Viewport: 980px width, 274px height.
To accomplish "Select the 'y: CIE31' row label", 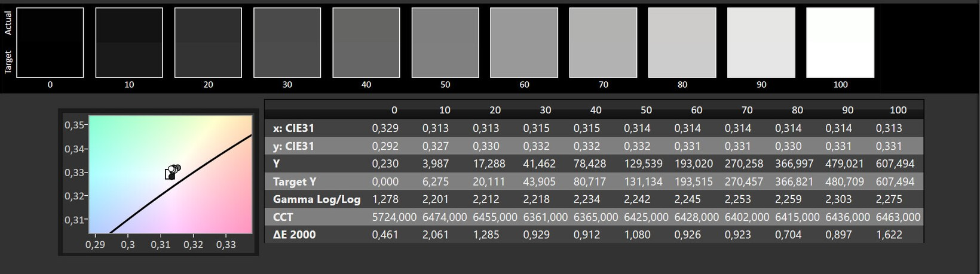I will (293, 146).
